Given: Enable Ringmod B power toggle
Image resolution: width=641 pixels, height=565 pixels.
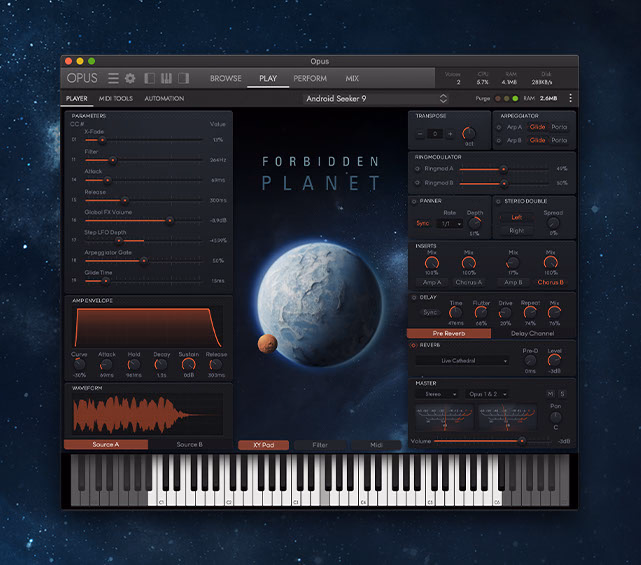Looking at the screenshot, I should click(417, 183).
